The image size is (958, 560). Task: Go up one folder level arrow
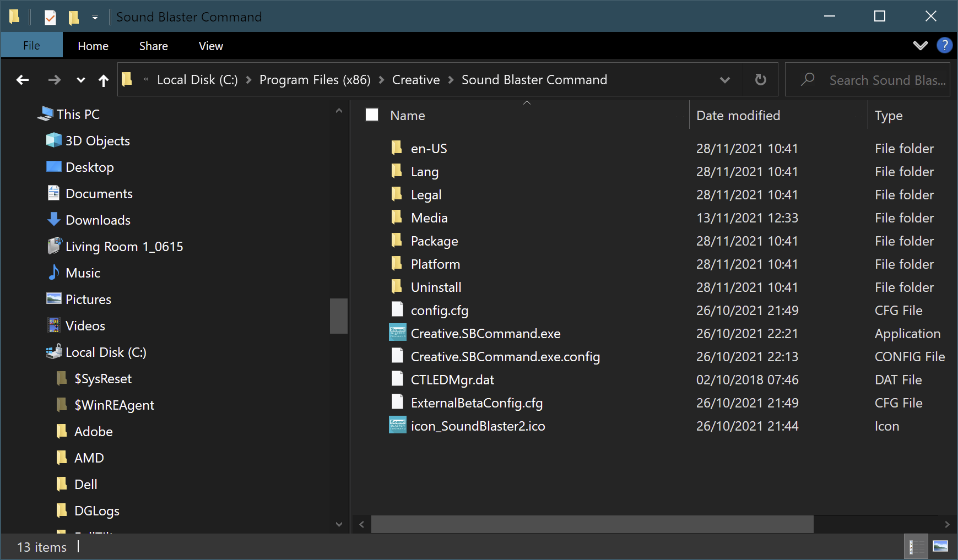(x=104, y=81)
